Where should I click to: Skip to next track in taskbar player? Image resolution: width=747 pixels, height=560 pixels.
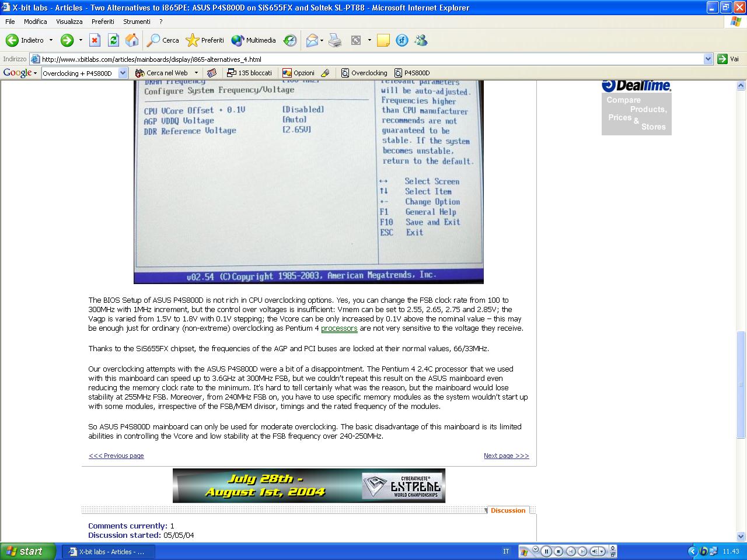click(582, 551)
